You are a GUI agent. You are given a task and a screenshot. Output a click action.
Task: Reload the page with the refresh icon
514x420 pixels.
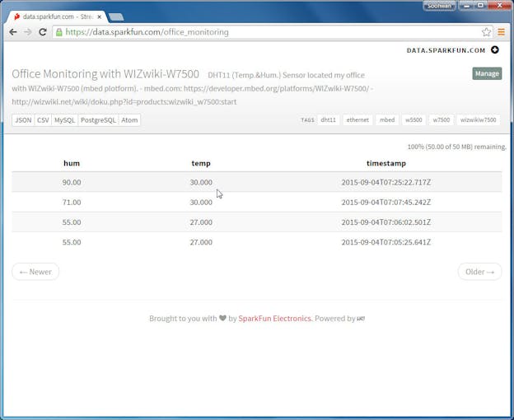[43, 32]
